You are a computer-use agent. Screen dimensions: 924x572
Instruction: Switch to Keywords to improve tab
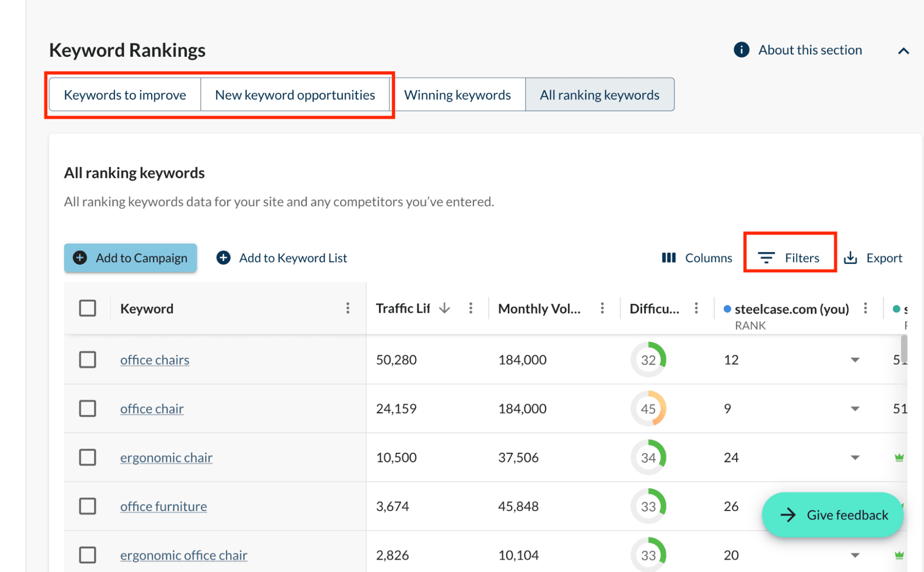coord(125,95)
